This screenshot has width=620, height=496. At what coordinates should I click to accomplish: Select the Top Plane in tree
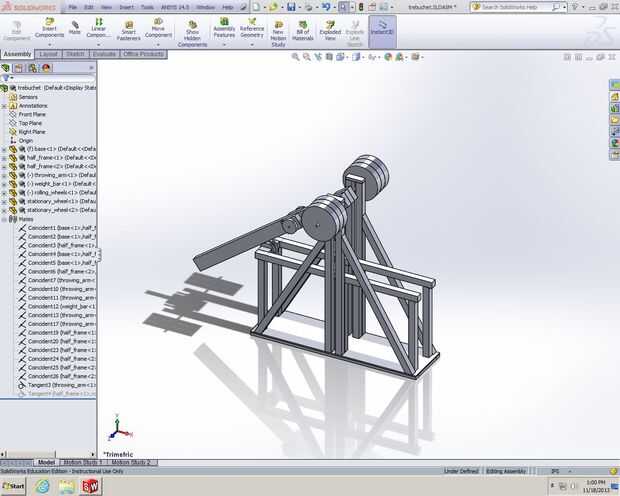(30, 123)
